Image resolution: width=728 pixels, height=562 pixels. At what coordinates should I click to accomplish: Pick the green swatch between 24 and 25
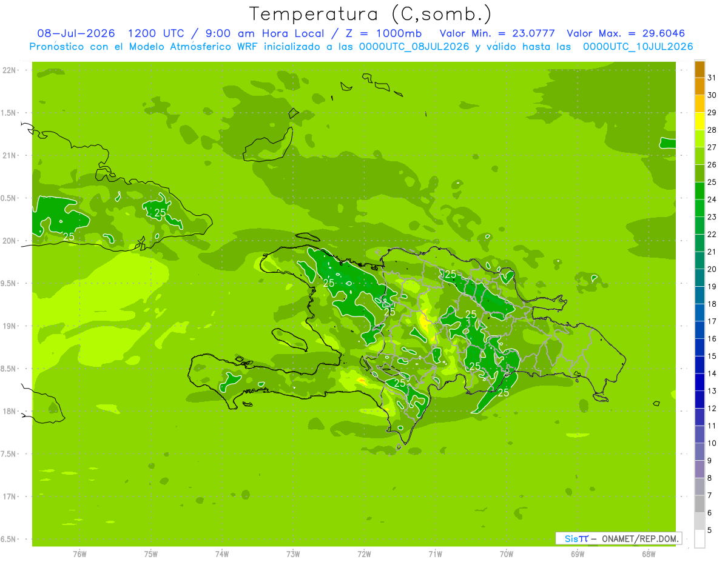coord(699,191)
